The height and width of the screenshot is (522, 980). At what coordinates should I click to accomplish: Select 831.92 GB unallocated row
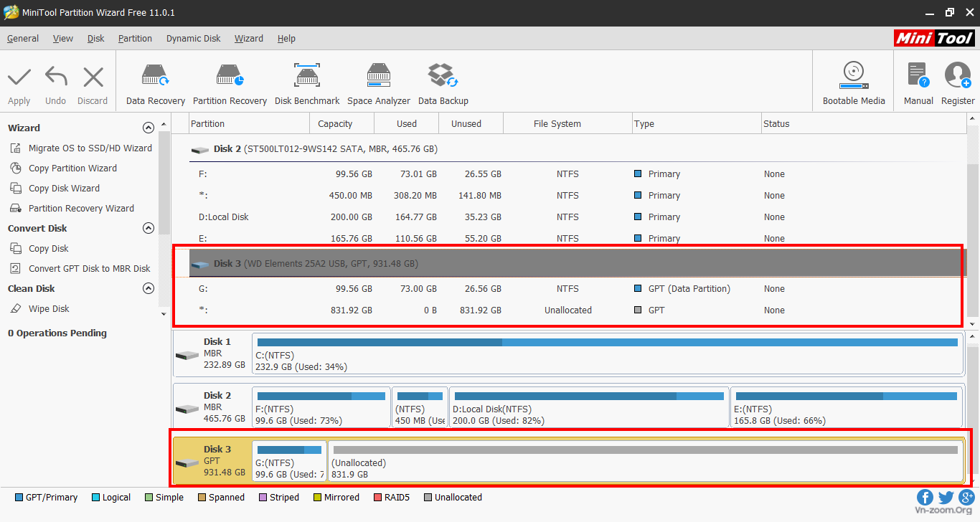click(x=578, y=310)
